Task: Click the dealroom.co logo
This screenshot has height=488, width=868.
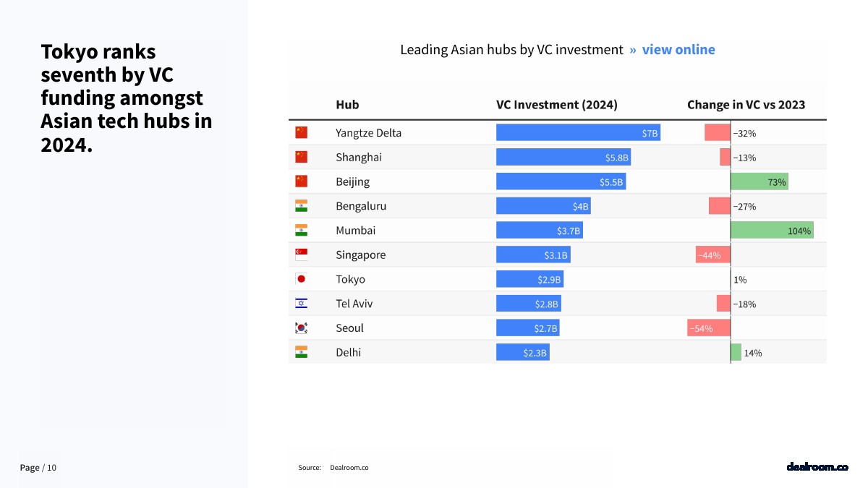Action: [817, 467]
